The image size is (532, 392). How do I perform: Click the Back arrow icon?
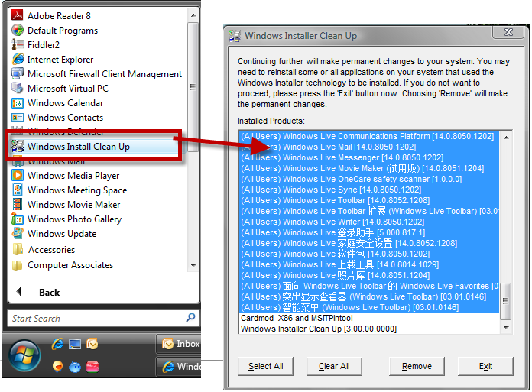[x=19, y=292]
